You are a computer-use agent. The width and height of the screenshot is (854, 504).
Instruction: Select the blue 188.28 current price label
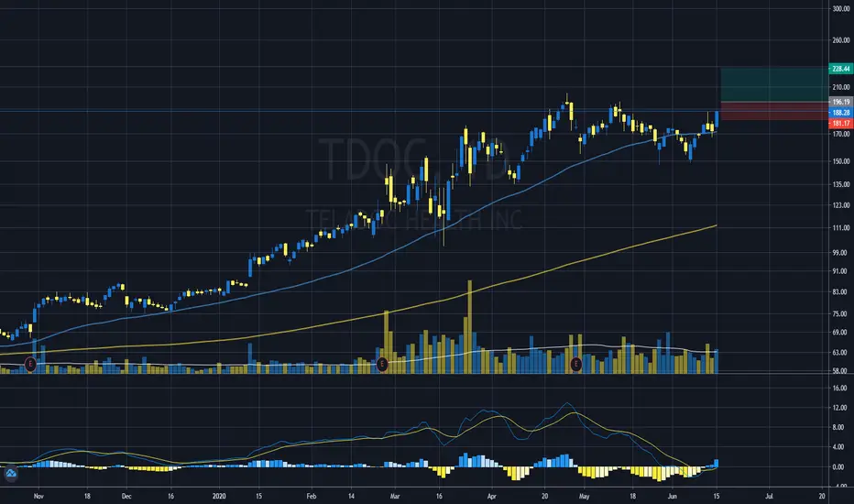(840, 113)
